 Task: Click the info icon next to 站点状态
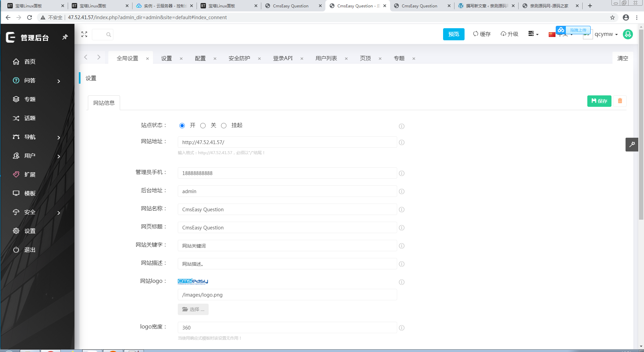pos(401,126)
